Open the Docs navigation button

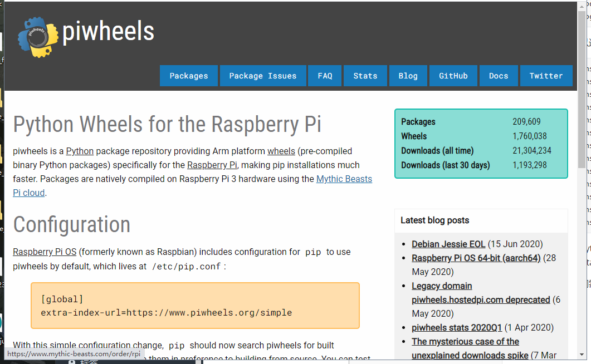499,76
